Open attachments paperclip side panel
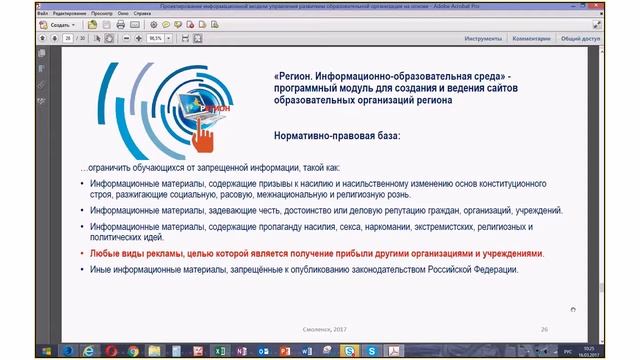 click(42, 85)
